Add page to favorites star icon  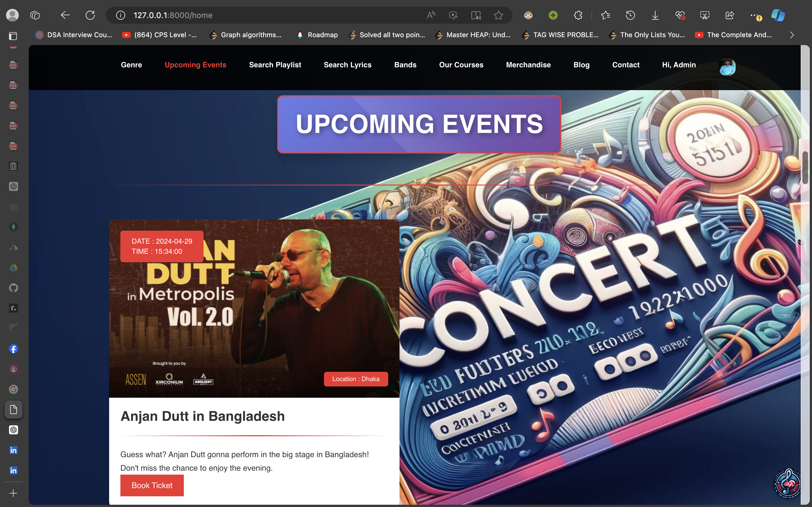point(498,15)
